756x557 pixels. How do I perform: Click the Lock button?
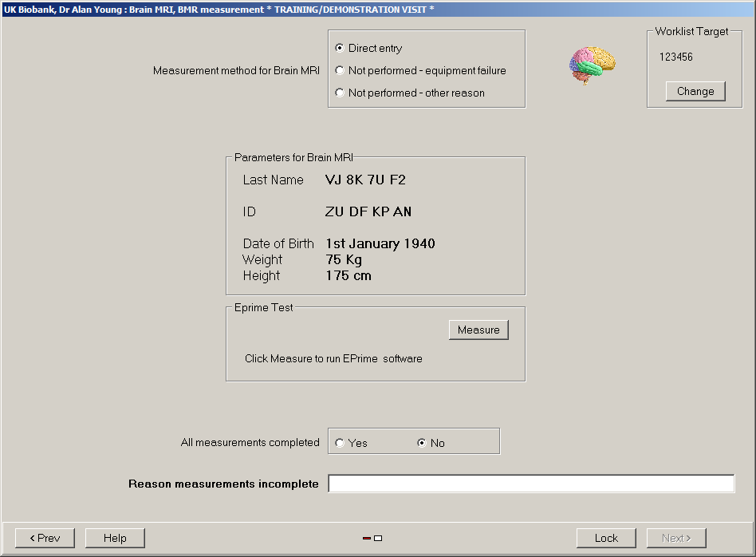coord(606,538)
